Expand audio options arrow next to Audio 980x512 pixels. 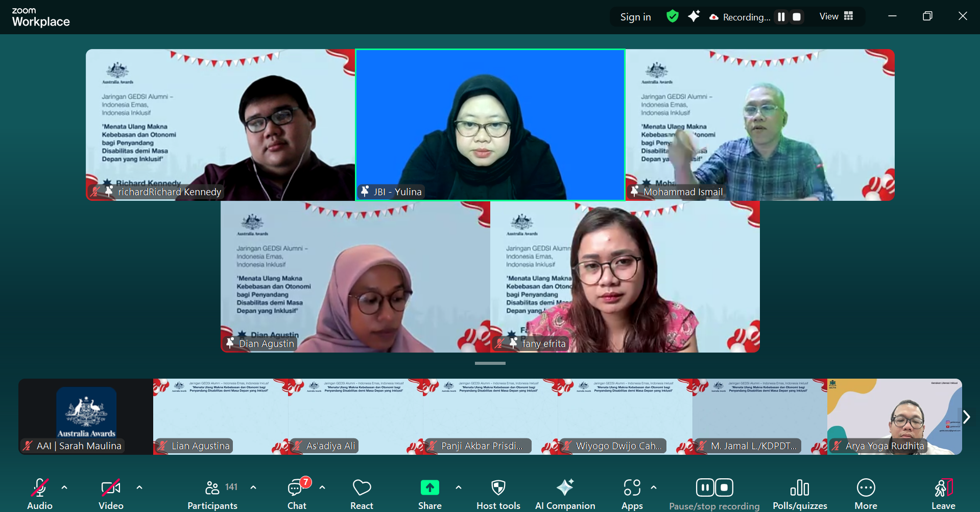click(64, 487)
